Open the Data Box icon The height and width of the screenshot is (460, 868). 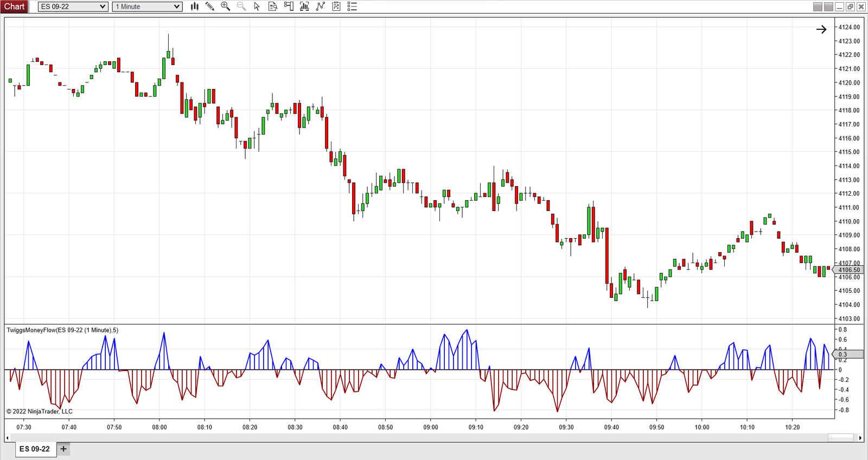(x=273, y=7)
